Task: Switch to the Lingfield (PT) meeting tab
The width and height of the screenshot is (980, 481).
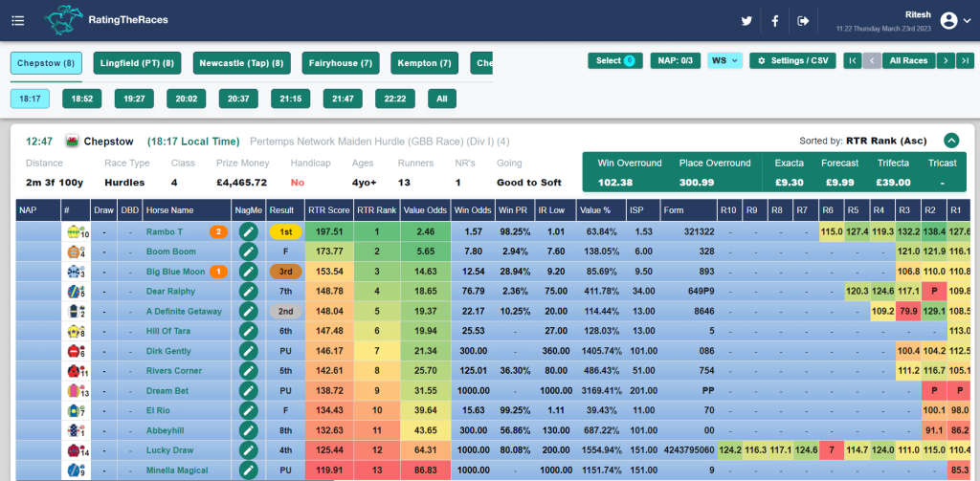Action: point(137,63)
